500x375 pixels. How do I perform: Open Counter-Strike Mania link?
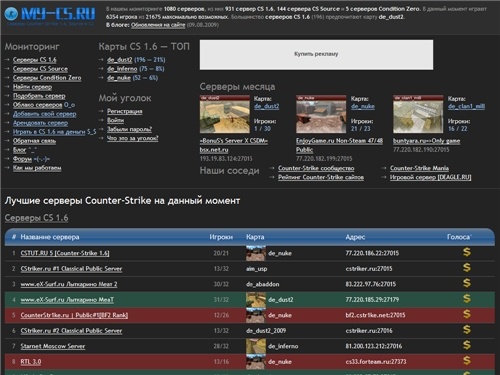[x=419, y=168]
